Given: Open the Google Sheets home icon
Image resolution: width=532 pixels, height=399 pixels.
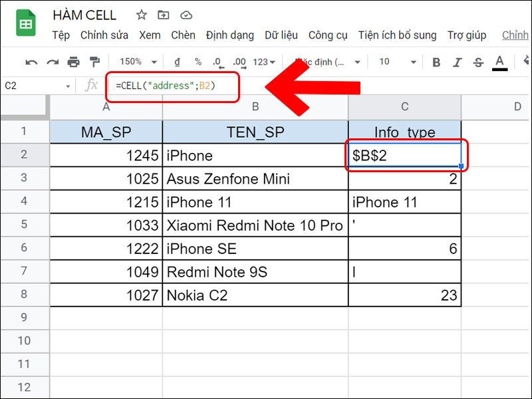Looking at the screenshot, I should pyautogui.click(x=25, y=23).
